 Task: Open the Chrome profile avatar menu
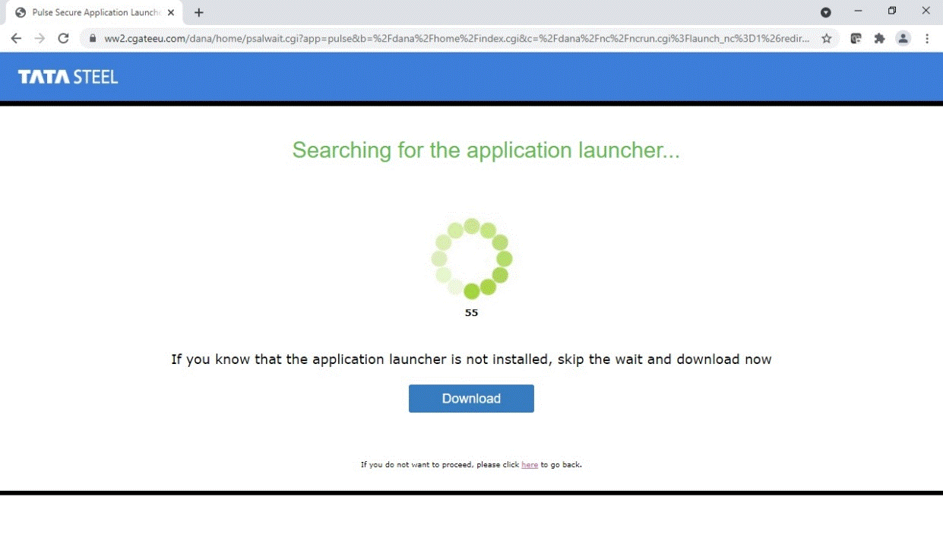[x=903, y=39]
